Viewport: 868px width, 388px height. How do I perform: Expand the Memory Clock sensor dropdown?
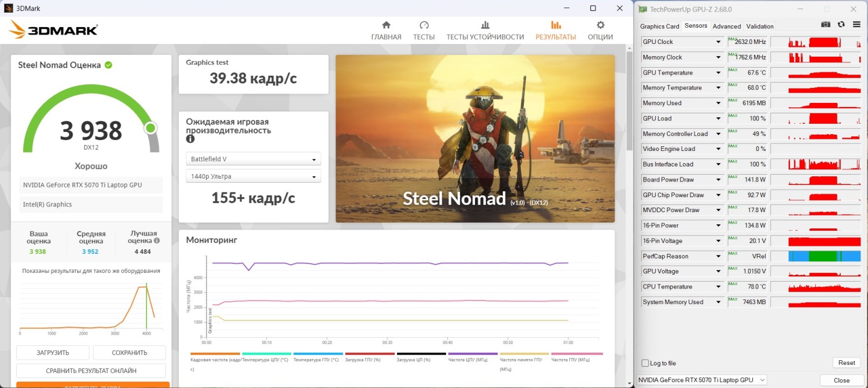(718, 57)
